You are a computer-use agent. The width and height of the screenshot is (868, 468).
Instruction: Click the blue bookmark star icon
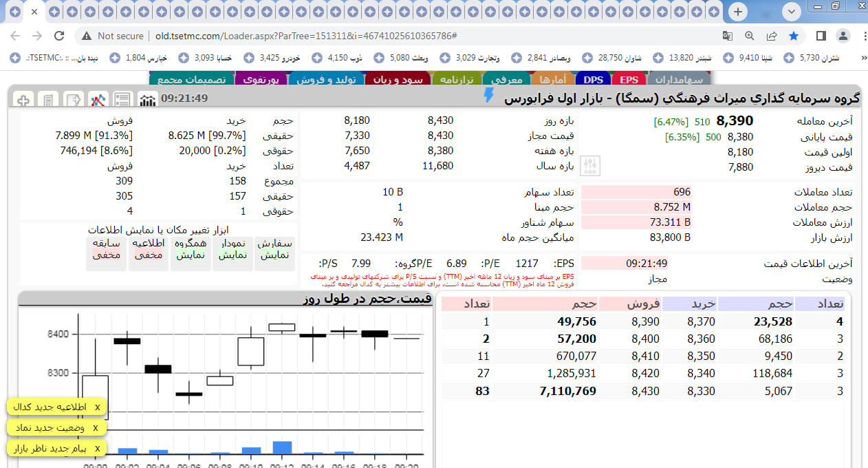(x=794, y=36)
